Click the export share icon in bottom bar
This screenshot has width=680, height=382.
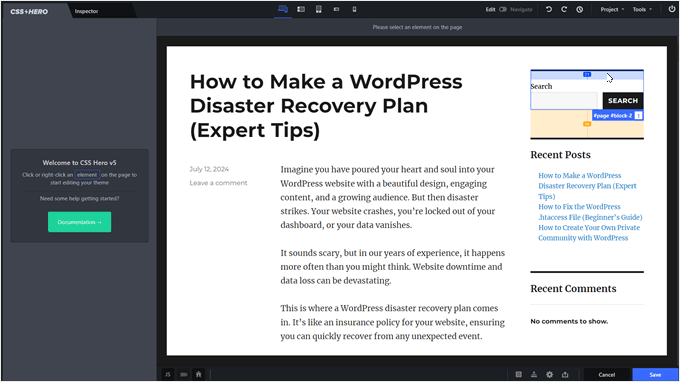point(565,374)
